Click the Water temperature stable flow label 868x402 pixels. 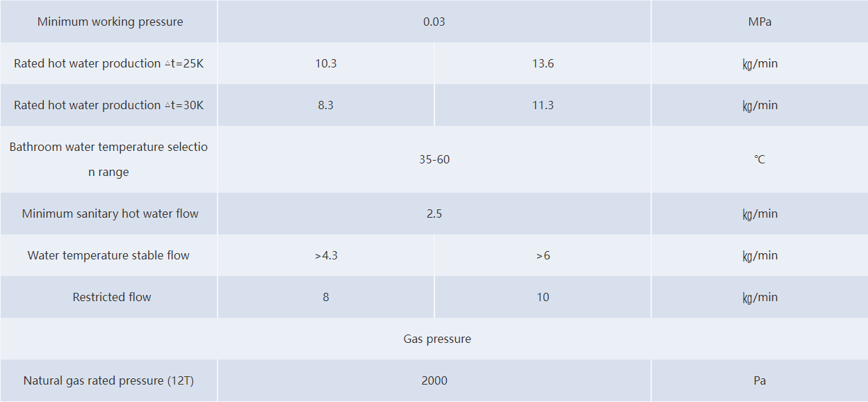109,255
